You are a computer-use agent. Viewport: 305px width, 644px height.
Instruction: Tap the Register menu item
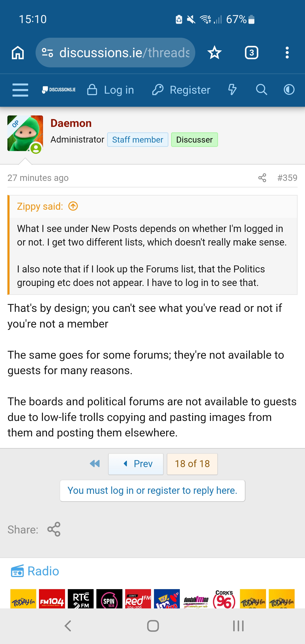[181, 90]
